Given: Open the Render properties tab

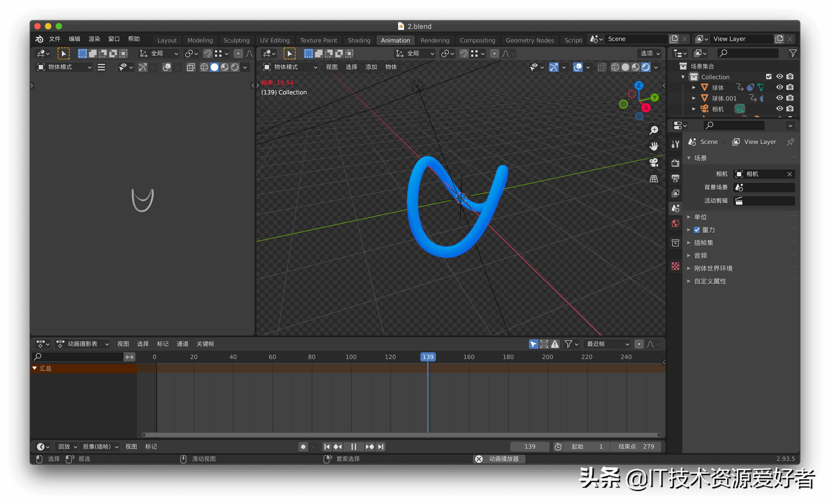Looking at the screenshot, I should tap(675, 163).
